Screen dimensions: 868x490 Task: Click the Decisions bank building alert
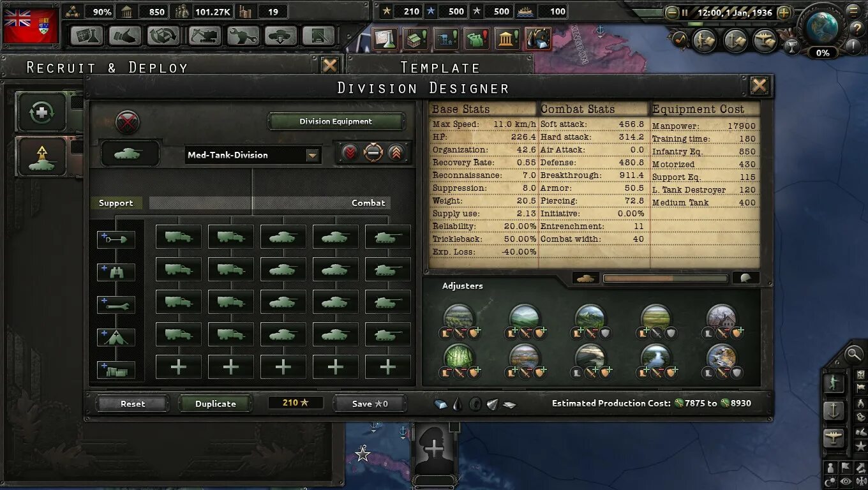tap(507, 39)
